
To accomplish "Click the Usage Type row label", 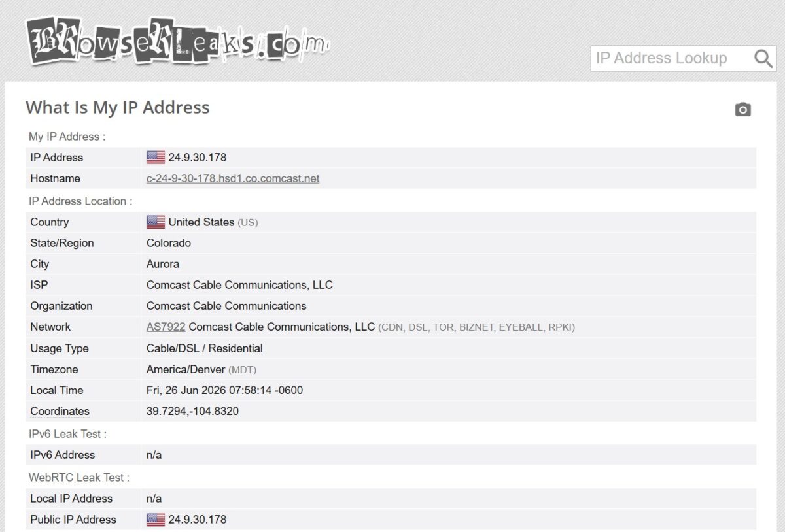I will pyautogui.click(x=60, y=348).
